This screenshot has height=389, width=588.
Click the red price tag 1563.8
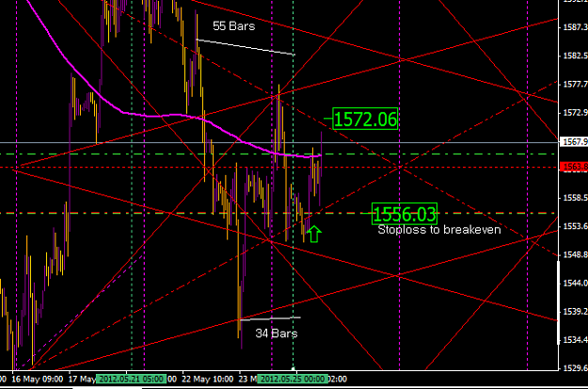point(574,167)
